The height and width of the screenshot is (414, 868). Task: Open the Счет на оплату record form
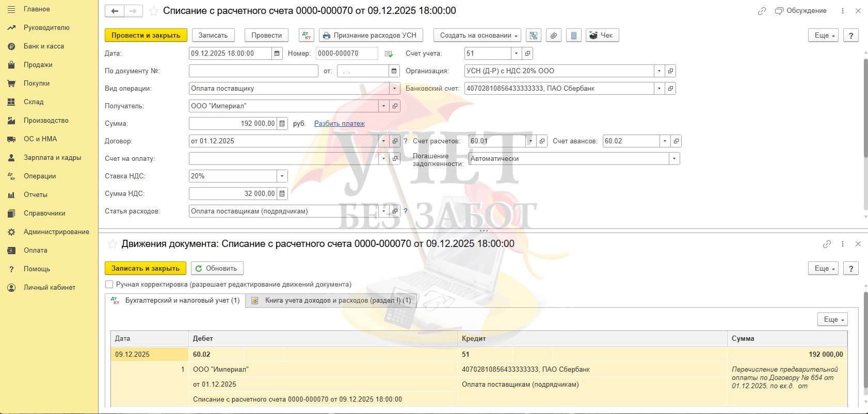tap(395, 158)
